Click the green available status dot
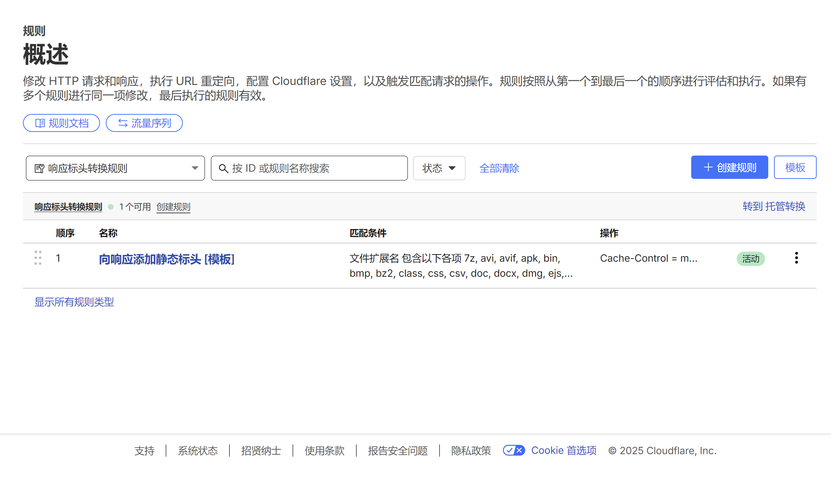Viewport: 831px width, 504px height. click(111, 207)
